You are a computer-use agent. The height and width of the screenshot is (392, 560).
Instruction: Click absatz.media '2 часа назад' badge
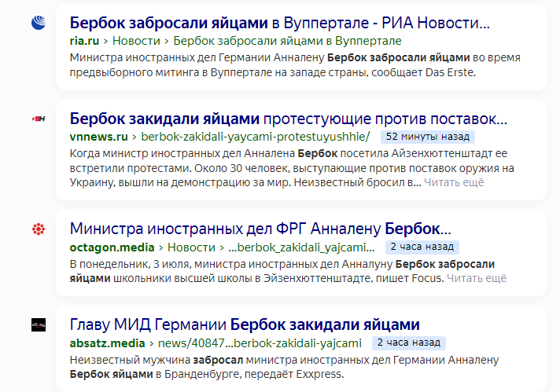point(408,343)
